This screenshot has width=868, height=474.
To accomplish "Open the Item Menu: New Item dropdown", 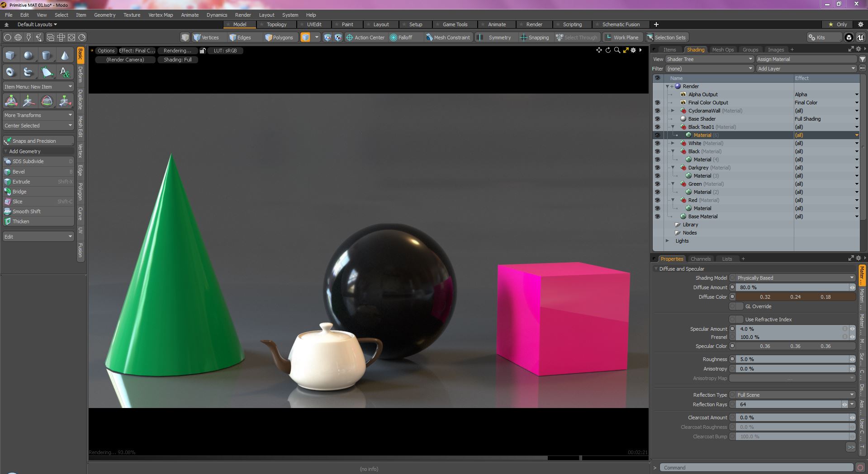I will click(x=38, y=87).
